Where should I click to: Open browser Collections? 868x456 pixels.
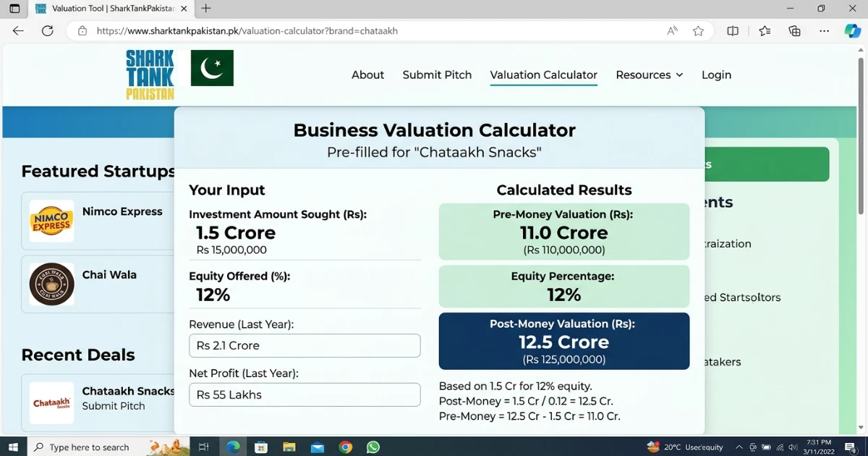click(795, 31)
